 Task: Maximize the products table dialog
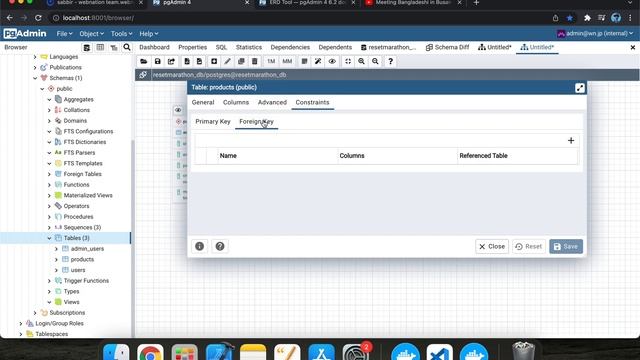pyautogui.click(x=580, y=88)
